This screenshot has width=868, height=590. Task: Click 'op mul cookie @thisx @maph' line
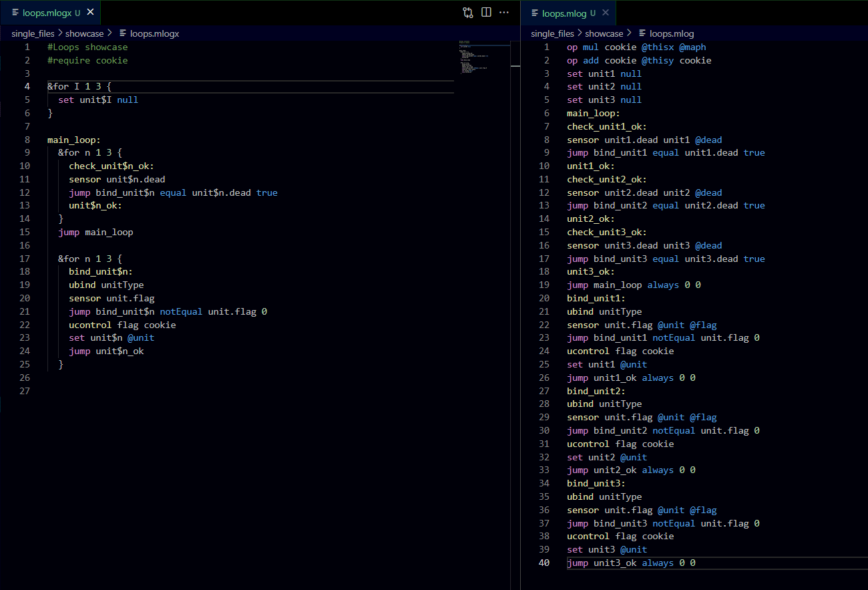[x=636, y=47]
